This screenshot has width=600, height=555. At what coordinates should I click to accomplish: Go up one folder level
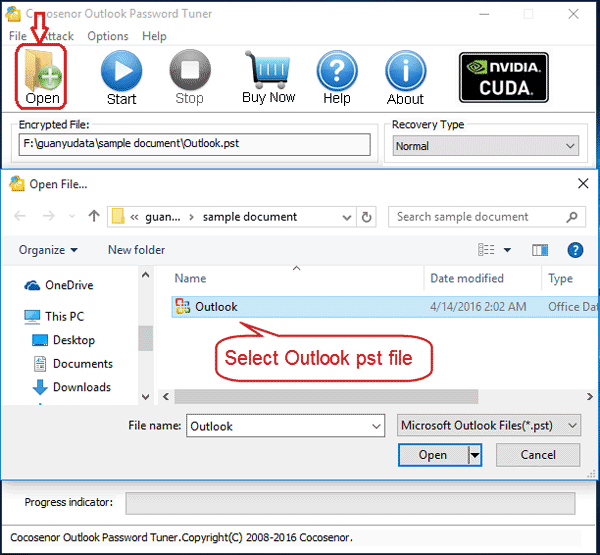94,216
